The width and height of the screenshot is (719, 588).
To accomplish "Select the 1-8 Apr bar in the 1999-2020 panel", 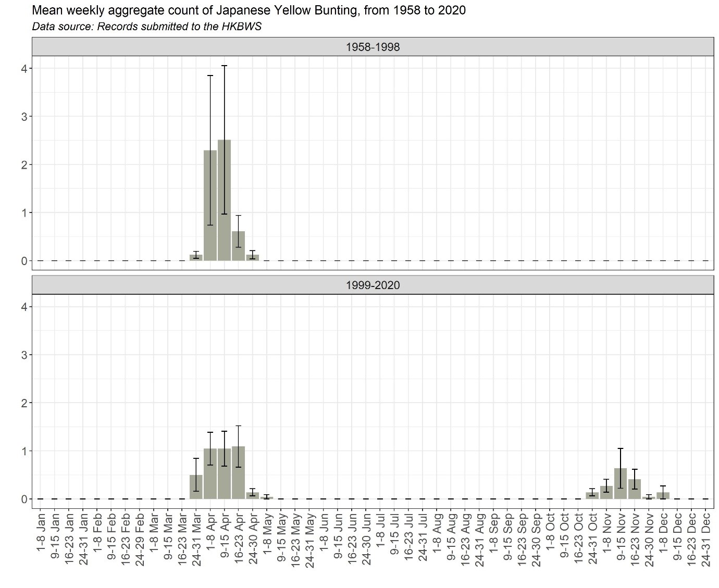I will [x=210, y=473].
